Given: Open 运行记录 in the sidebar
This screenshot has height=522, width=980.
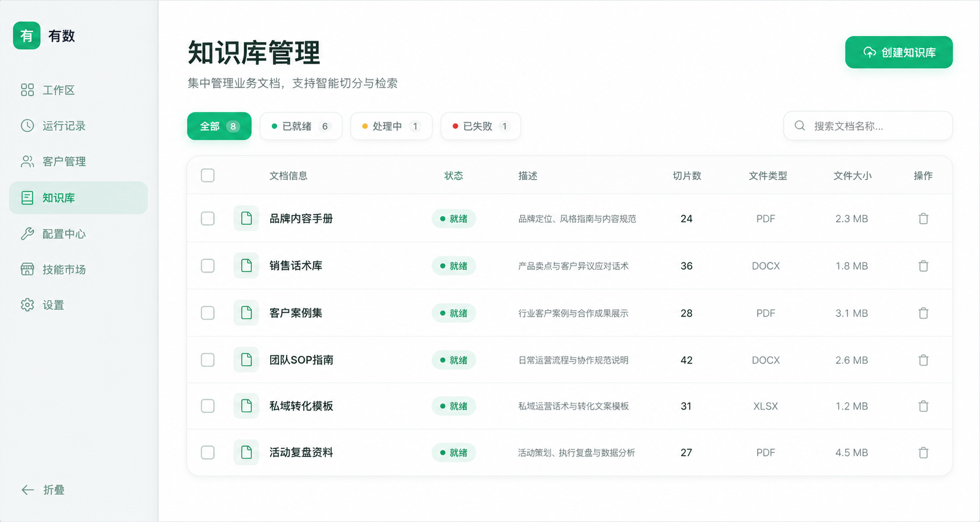Looking at the screenshot, I should pyautogui.click(x=78, y=126).
